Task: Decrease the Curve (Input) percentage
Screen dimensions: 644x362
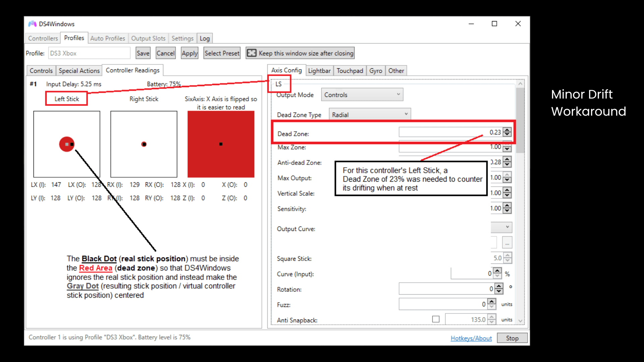Action: coord(497,276)
